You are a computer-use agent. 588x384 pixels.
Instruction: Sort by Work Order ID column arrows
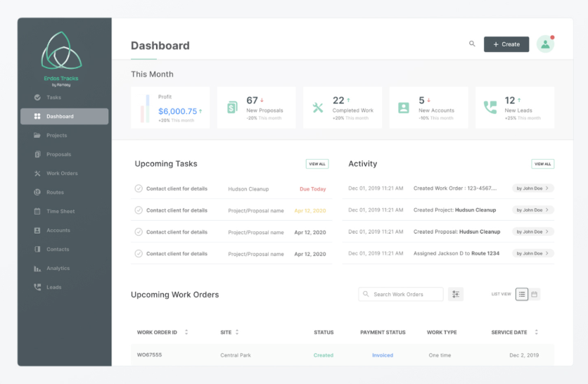coord(186,332)
